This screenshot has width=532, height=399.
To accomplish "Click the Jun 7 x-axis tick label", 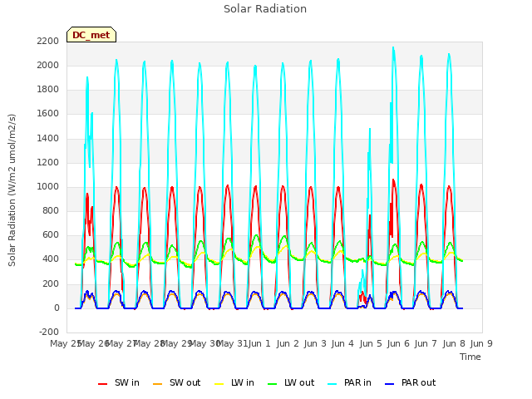I will [426, 343].
